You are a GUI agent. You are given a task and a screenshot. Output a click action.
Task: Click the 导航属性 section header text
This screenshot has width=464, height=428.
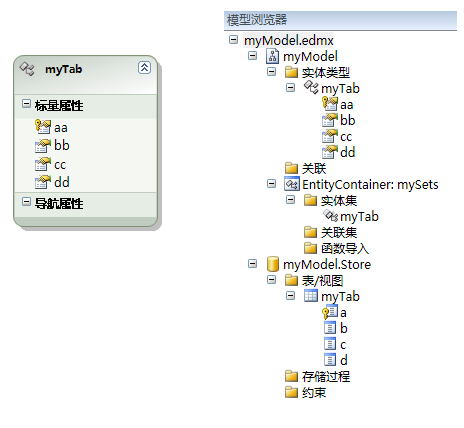(x=59, y=203)
